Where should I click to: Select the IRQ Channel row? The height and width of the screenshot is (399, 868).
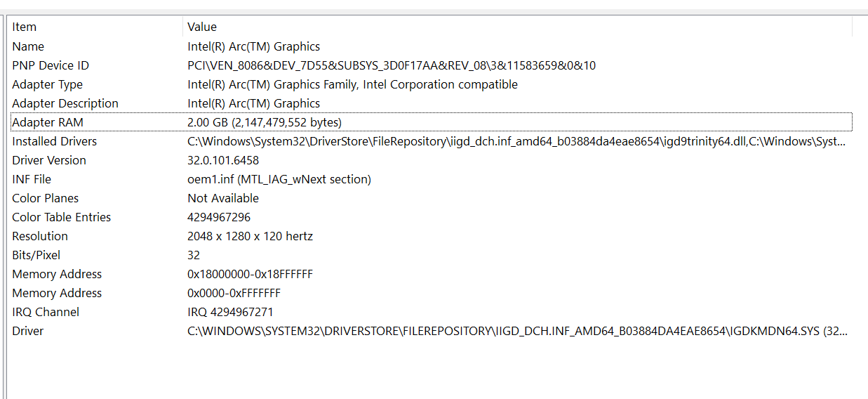pos(46,312)
